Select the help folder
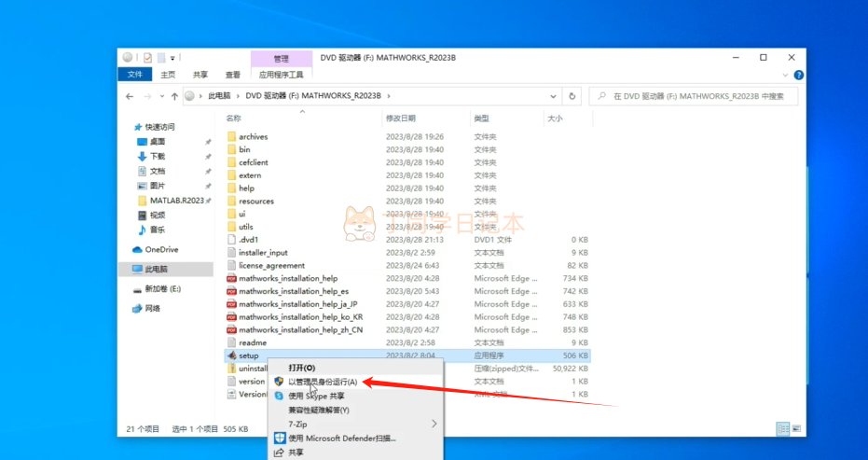This screenshot has height=460, width=868. (246, 188)
